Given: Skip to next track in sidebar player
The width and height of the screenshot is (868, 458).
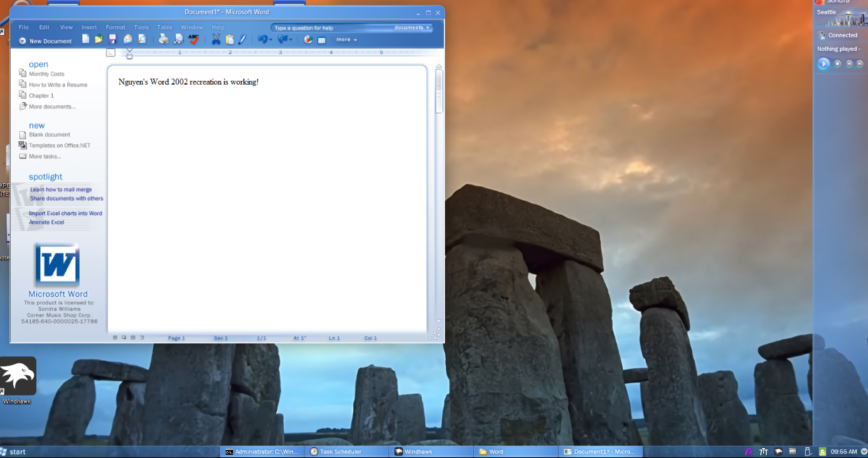Looking at the screenshot, I should pos(860,63).
